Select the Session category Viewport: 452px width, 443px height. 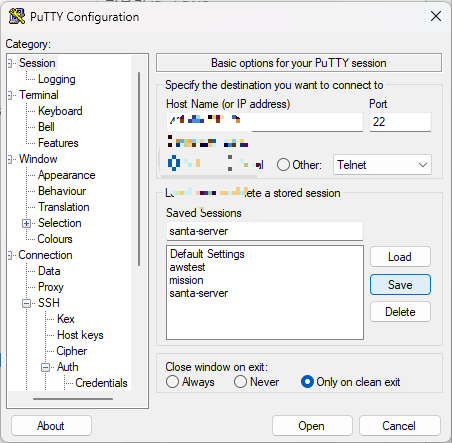[37, 63]
